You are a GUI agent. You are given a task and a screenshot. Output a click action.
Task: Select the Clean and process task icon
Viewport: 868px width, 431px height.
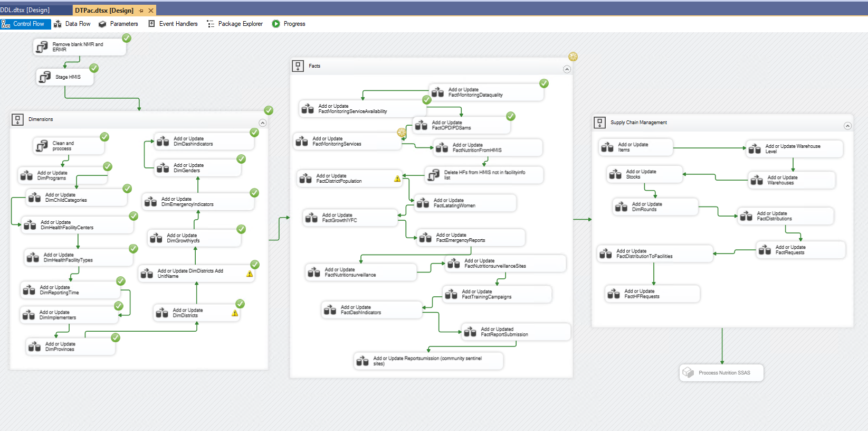coord(42,146)
